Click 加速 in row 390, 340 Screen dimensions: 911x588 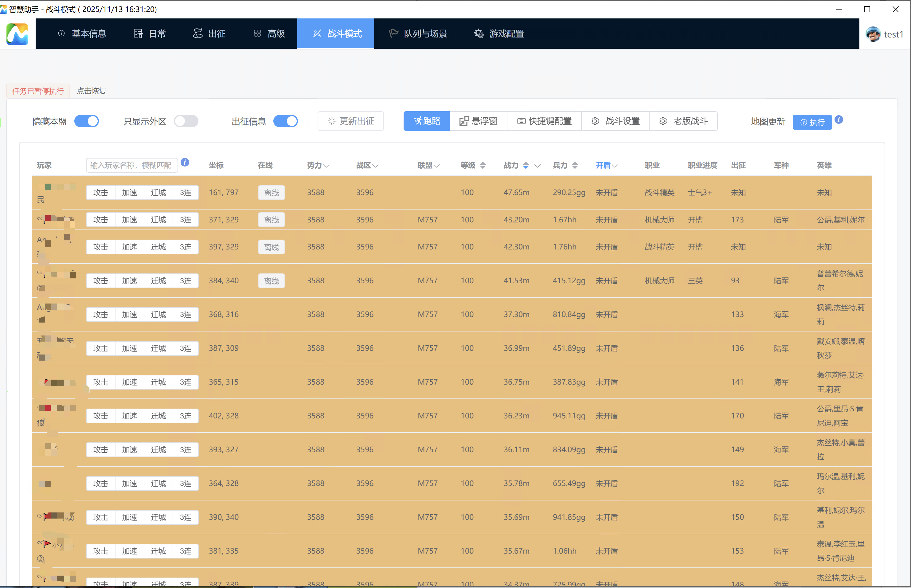tap(129, 517)
